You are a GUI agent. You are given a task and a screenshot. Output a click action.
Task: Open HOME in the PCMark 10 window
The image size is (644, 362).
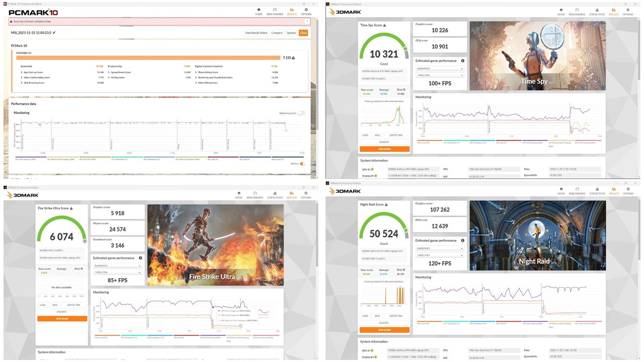click(x=259, y=11)
